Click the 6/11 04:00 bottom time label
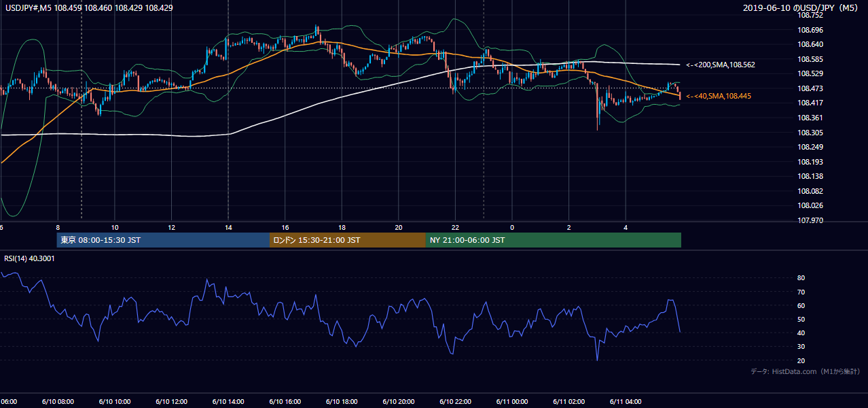The height and width of the screenshot is (408, 868). coord(626,402)
